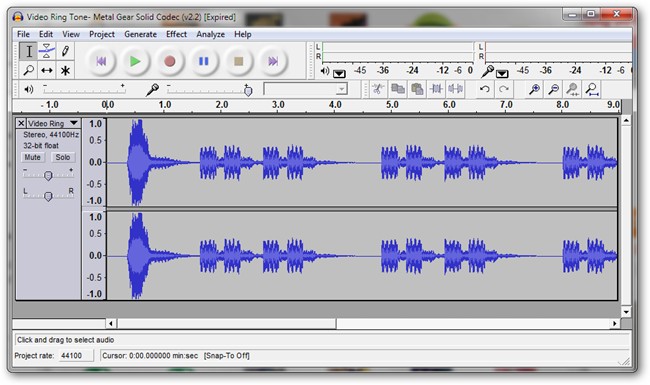This screenshot has height=385, width=650.
Task: Redo the last undone action
Action: tap(504, 89)
